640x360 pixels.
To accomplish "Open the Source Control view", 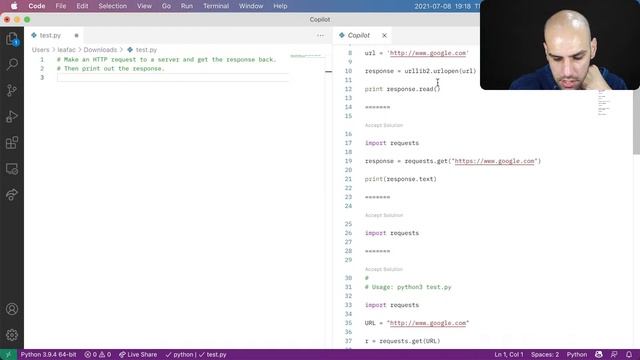I will click(12, 90).
